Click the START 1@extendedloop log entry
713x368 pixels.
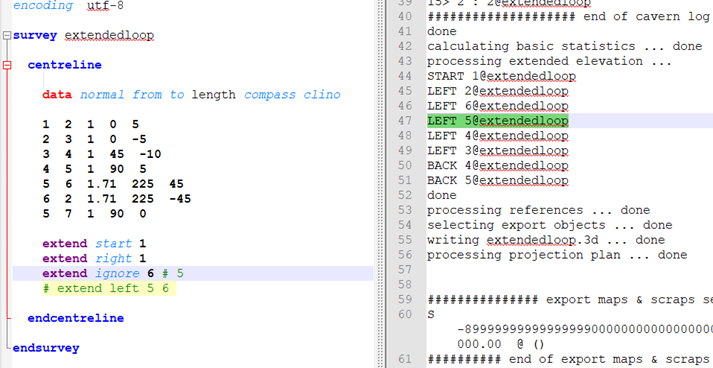coord(502,76)
